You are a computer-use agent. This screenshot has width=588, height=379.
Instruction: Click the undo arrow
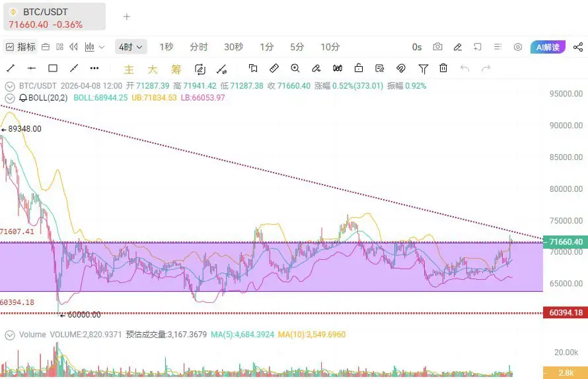(464, 68)
